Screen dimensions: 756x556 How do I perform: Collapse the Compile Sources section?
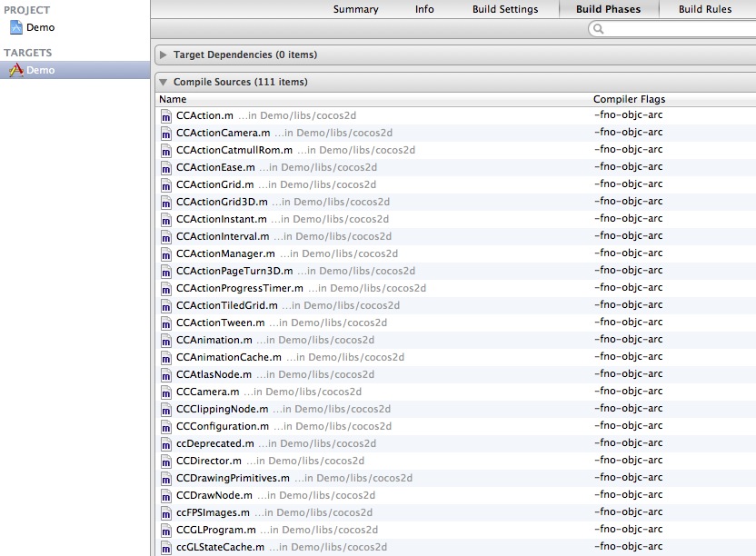163,82
